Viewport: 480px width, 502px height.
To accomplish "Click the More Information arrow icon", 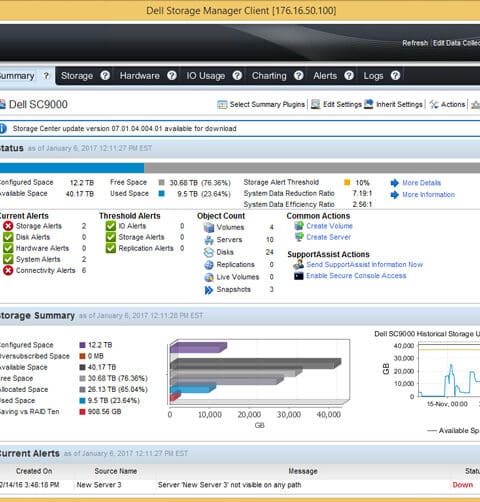I will click(395, 195).
